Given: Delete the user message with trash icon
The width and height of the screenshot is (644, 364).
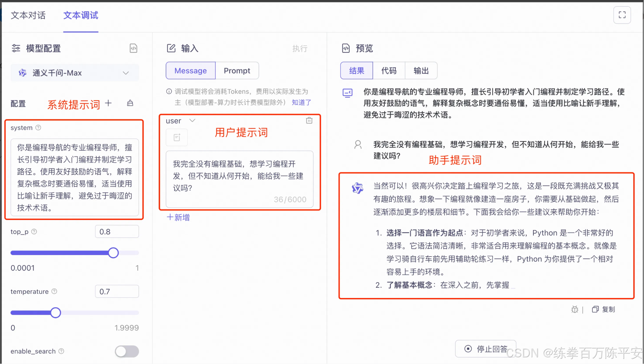Looking at the screenshot, I should pyautogui.click(x=309, y=121).
